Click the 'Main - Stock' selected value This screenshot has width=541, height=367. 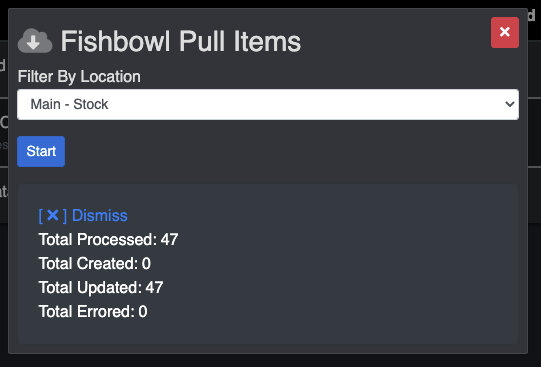click(69, 104)
